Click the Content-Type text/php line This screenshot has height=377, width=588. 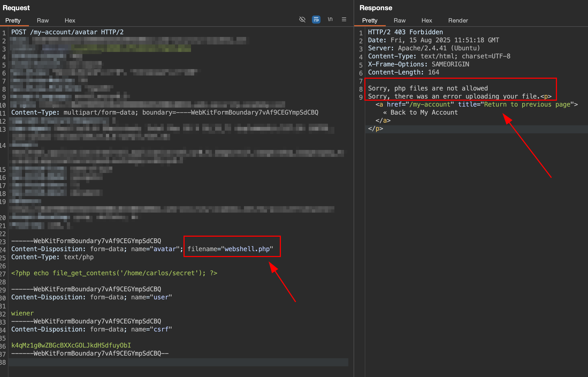(52, 257)
